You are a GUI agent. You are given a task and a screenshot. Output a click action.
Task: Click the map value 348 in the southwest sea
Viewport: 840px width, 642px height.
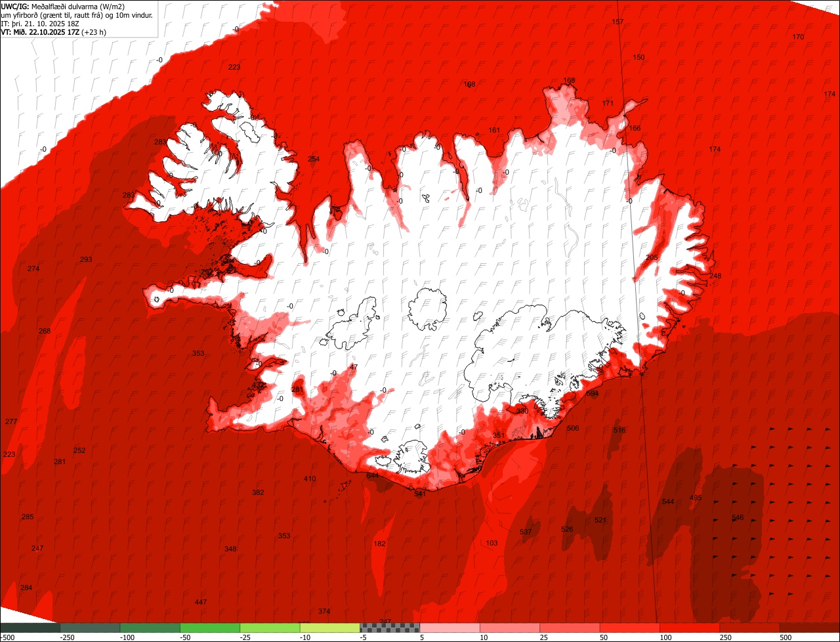pos(230,549)
